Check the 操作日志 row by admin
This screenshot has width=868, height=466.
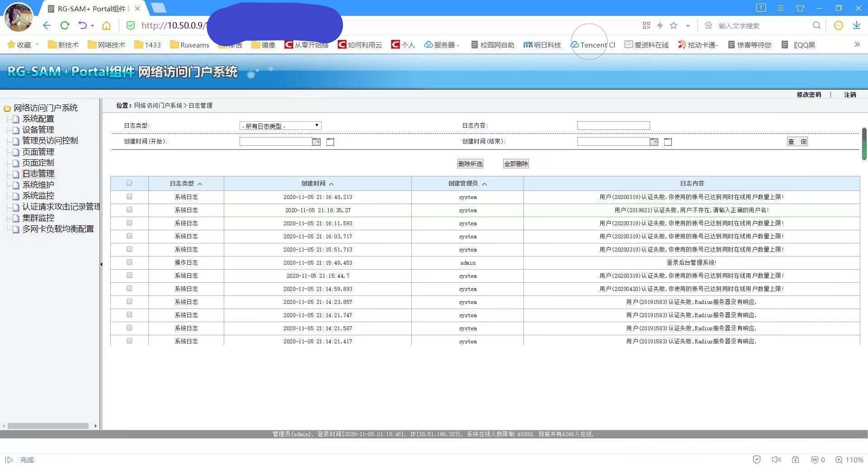click(129, 262)
